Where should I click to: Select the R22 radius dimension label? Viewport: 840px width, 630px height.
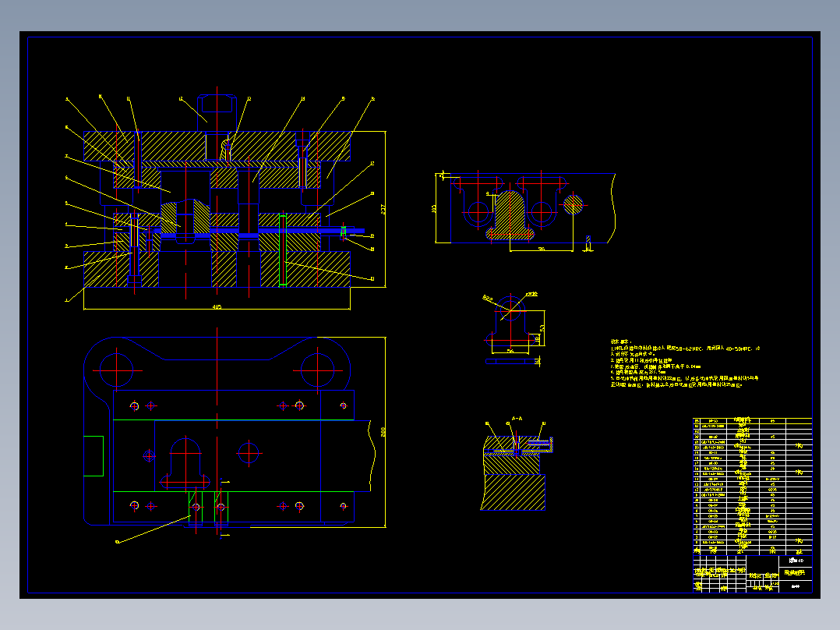488,298
